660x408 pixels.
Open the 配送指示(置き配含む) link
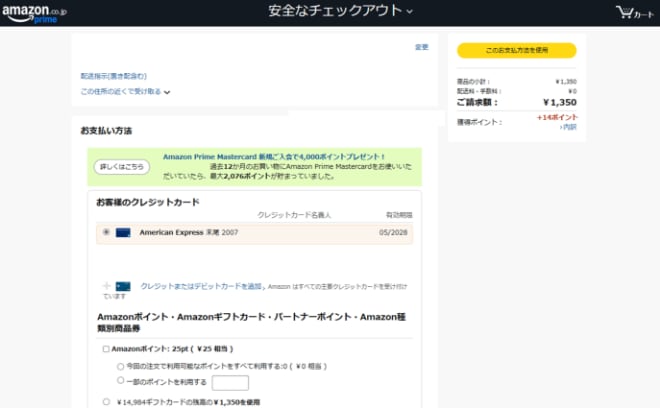click(114, 76)
